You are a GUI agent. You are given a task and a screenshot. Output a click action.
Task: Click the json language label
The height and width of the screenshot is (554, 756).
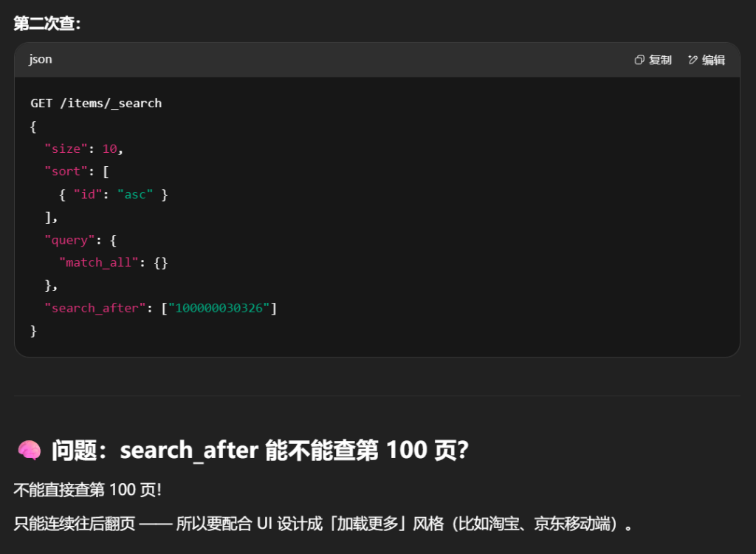point(41,59)
